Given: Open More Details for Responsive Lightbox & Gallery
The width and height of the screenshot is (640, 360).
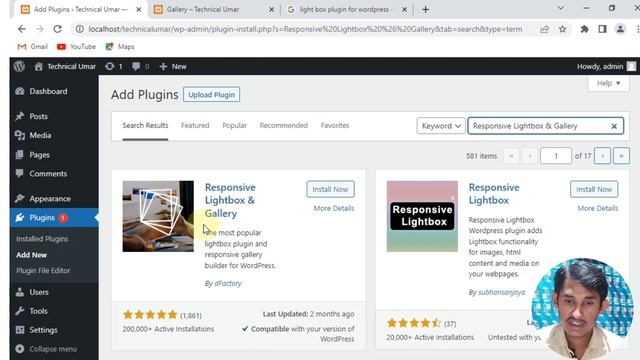Looking at the screenshot, I should pos(334,208).
